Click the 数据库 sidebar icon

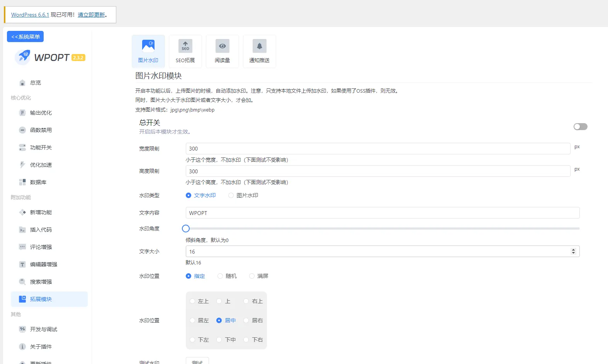point(22,182)
